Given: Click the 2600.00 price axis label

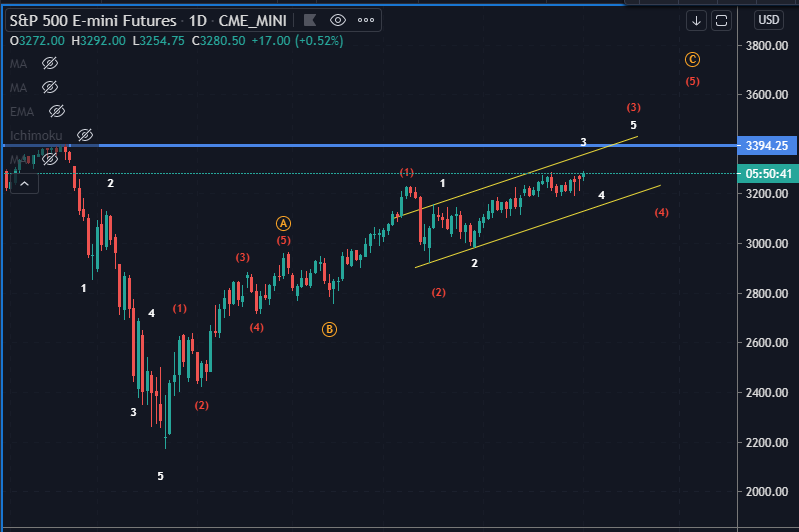Looking at the screenshot, I should click(766, 342).
